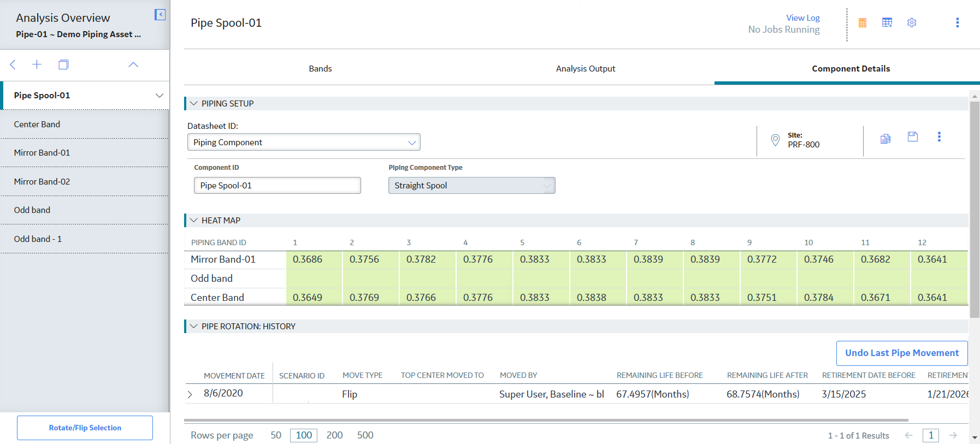The image size is (980, 444).
Task: Select Odd band - 1 in sidebar
Action: (x=85, y=239)
